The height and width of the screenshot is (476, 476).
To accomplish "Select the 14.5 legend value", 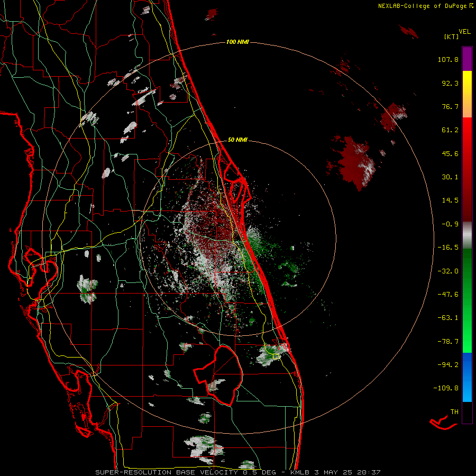I will click(x=450, y=200).
